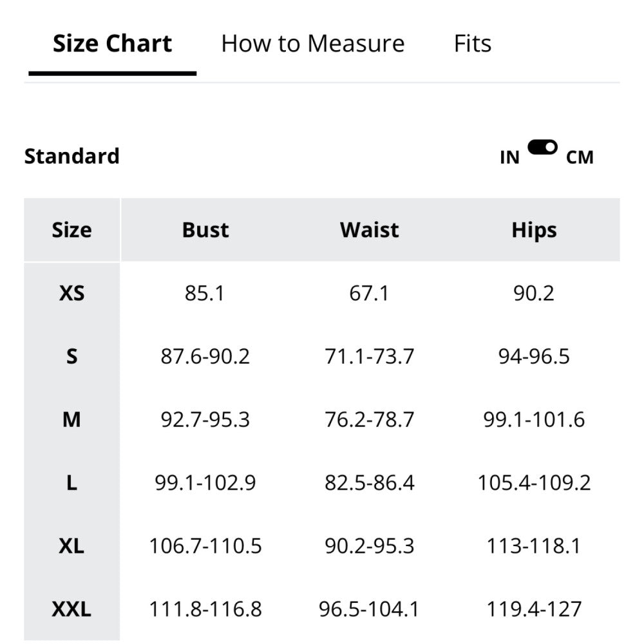This screenshot has height=644, width=644.
Task: Toggle the IN/CM unit switch
Action: tap(542, 147)
